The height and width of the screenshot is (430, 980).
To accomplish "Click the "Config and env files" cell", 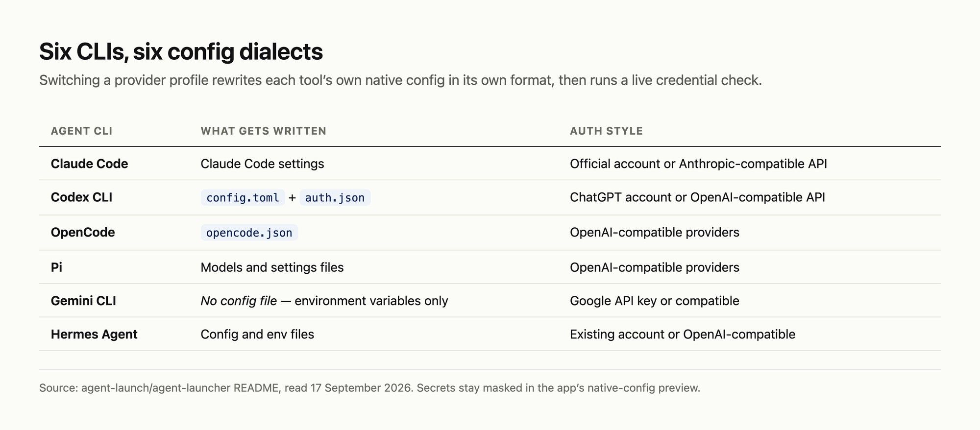I will pyautogui.click(x=257, y=334).
